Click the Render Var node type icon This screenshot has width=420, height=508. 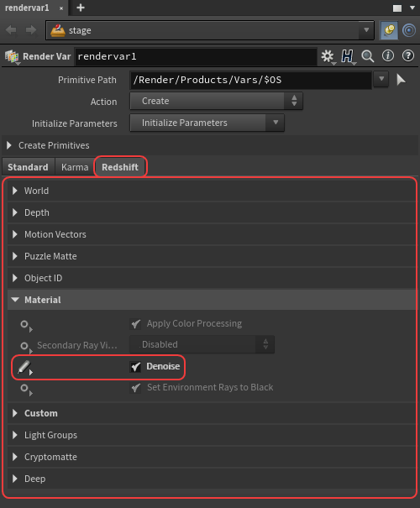12,56
